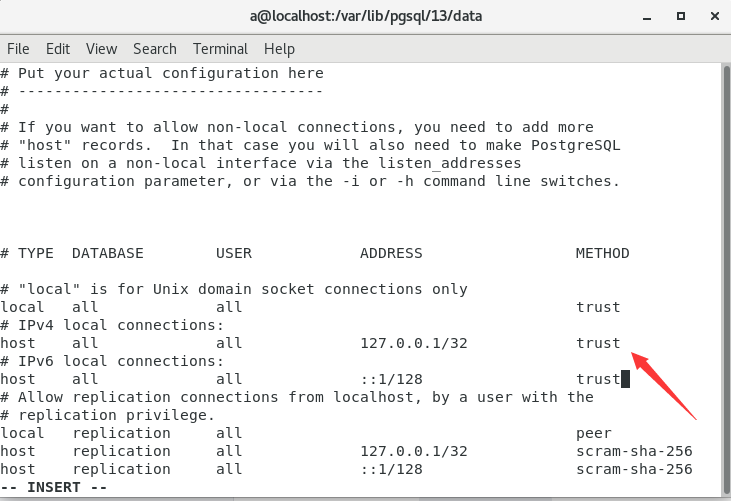The image size is (731, 501).
Task: Open the View menu
Action: click(101, 48)
